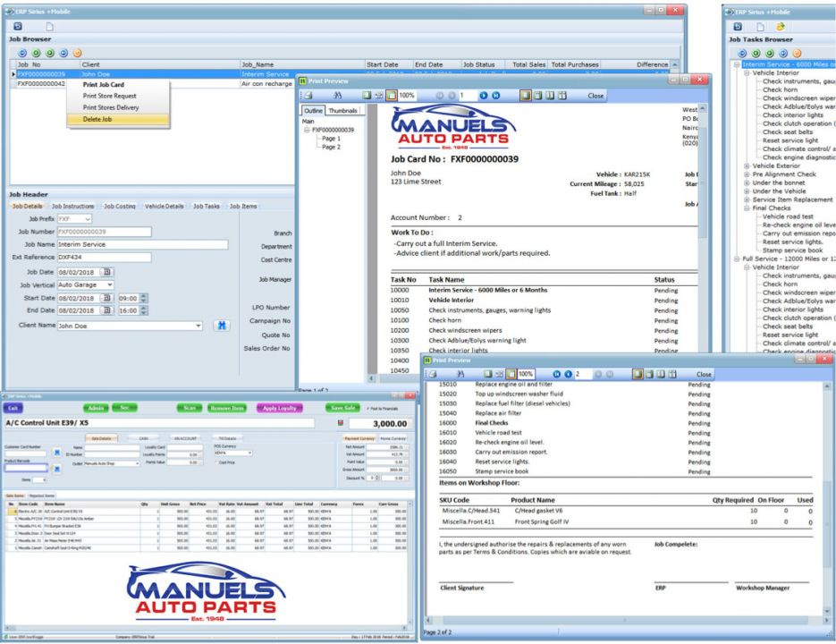The height and width of the screenshot is (644, 836).
Task: Expand the Pre Alignment Check tree node
Action: (x=747, y=174)
